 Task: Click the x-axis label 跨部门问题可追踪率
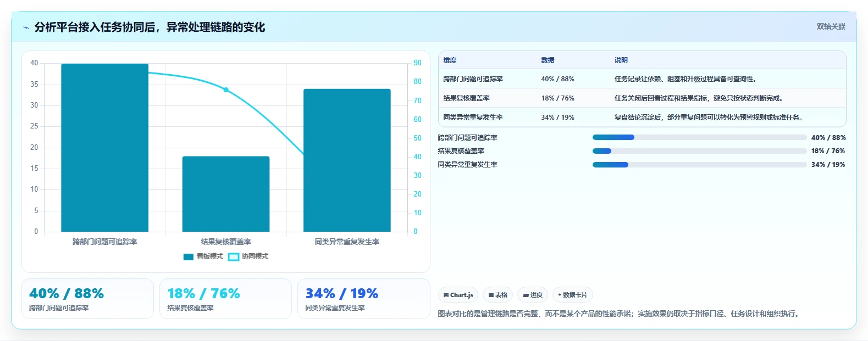coord(104,242)
